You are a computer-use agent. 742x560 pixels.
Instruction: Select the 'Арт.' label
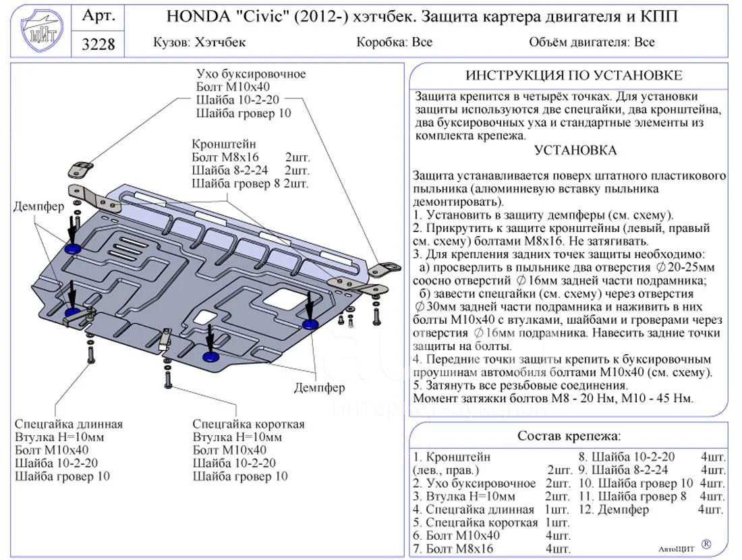[x=98, y=16]
